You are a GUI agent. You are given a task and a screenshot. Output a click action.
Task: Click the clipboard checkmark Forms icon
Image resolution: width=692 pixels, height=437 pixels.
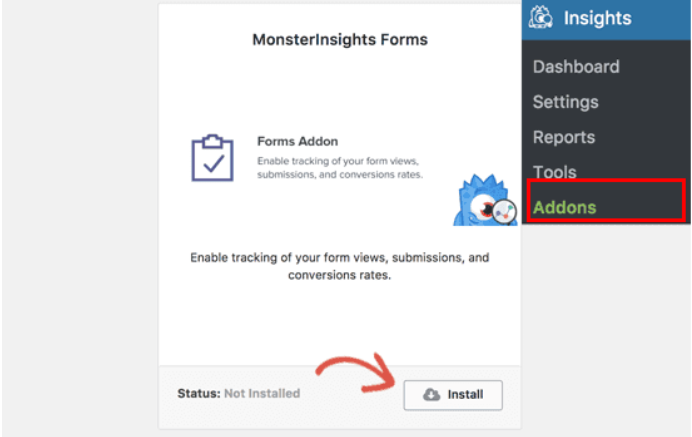coord(212,158)
